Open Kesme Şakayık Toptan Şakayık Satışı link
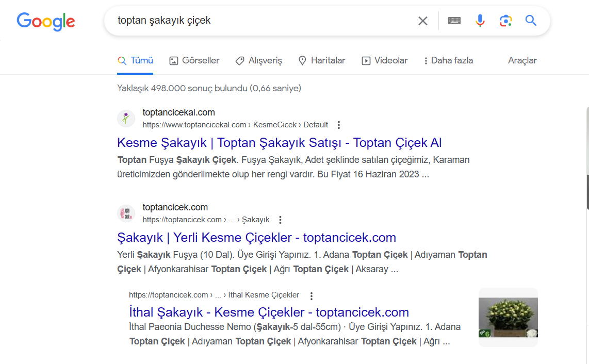 coord(280,143)
